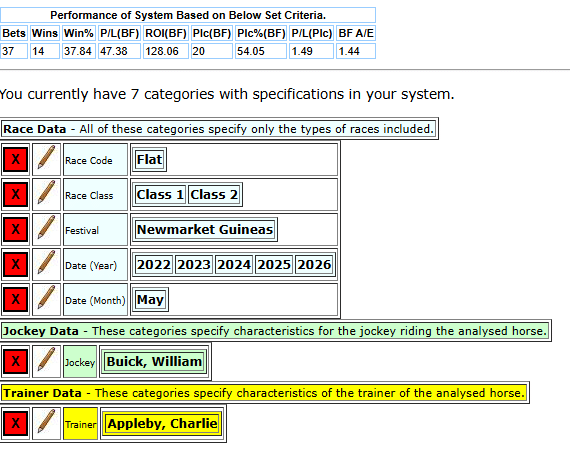
Task: Click the green Jockey label cell
Action: pyautogui.click(x=80, y=362)
